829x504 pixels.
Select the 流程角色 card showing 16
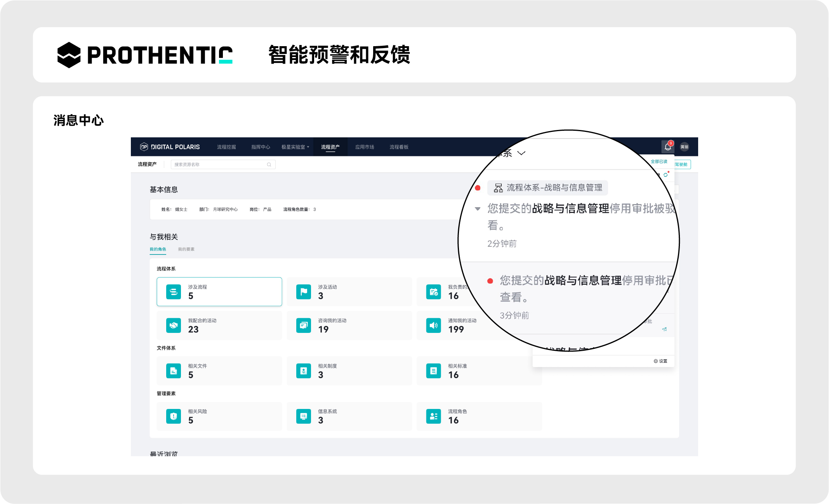[x=479, y=416]
